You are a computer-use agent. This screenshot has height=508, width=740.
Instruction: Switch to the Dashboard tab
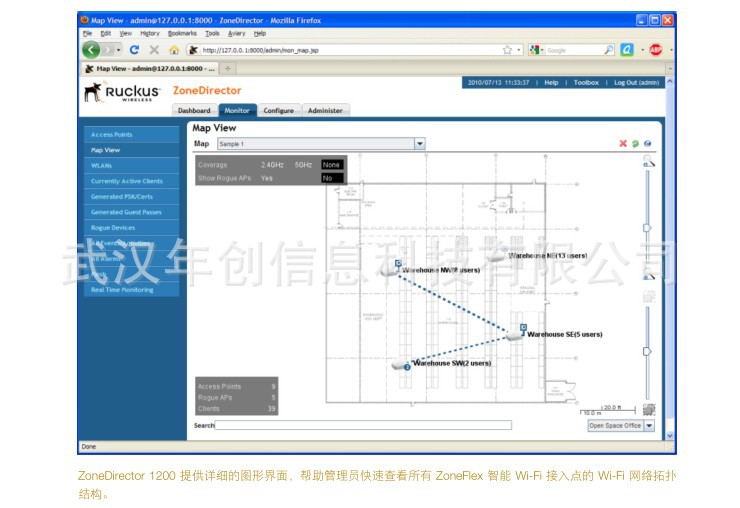194,110
